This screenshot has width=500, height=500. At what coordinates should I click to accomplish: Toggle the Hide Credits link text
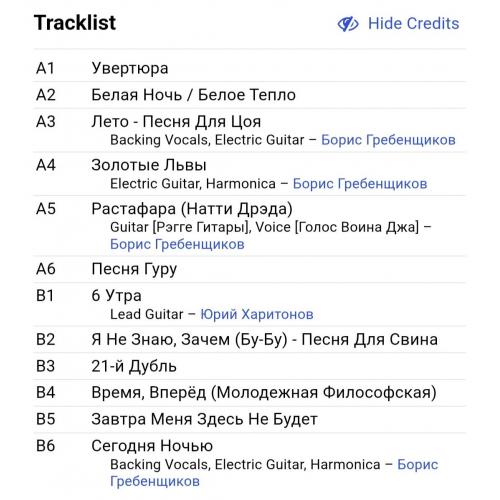tap(413, 24)
